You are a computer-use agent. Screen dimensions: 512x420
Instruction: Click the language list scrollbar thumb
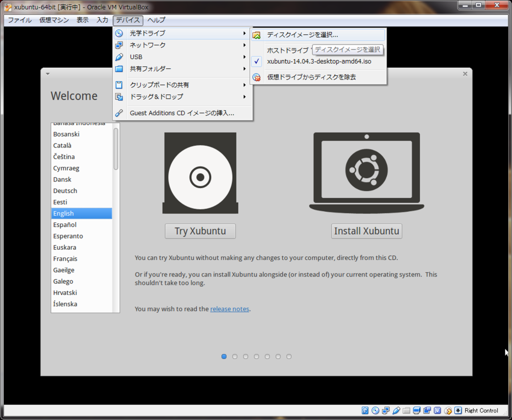coord(116,149)
